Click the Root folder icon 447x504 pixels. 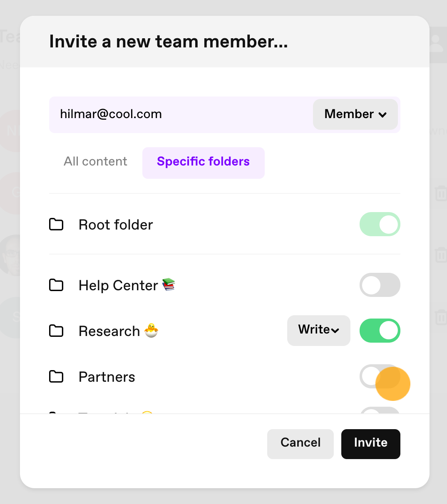[x=56, y=225]
